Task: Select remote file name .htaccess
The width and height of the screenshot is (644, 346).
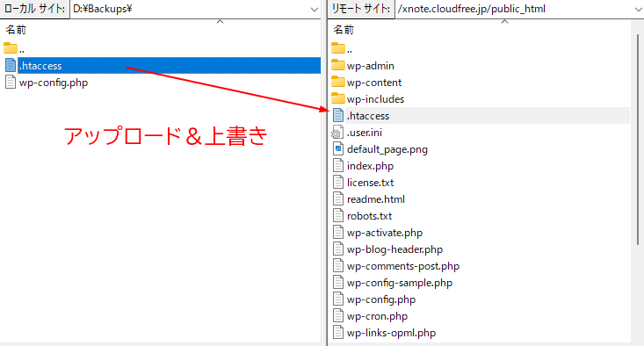Action: pos(368,116)
